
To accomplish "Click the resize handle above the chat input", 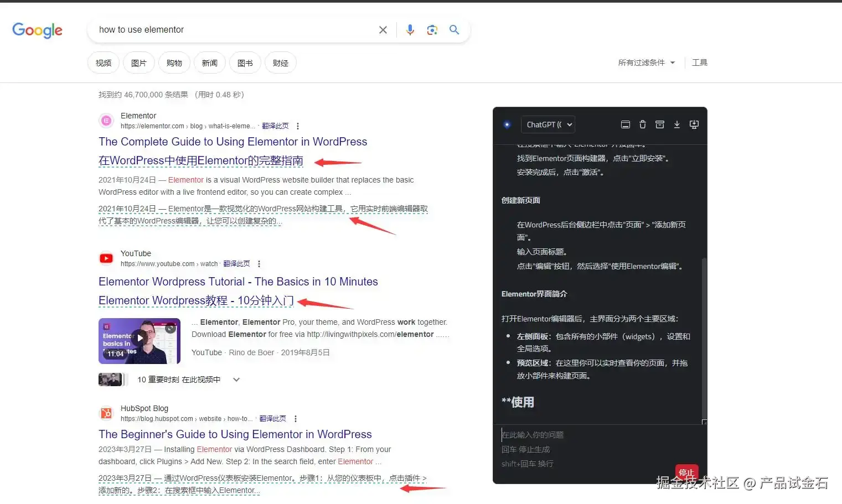I will click(x=704, y=422).
